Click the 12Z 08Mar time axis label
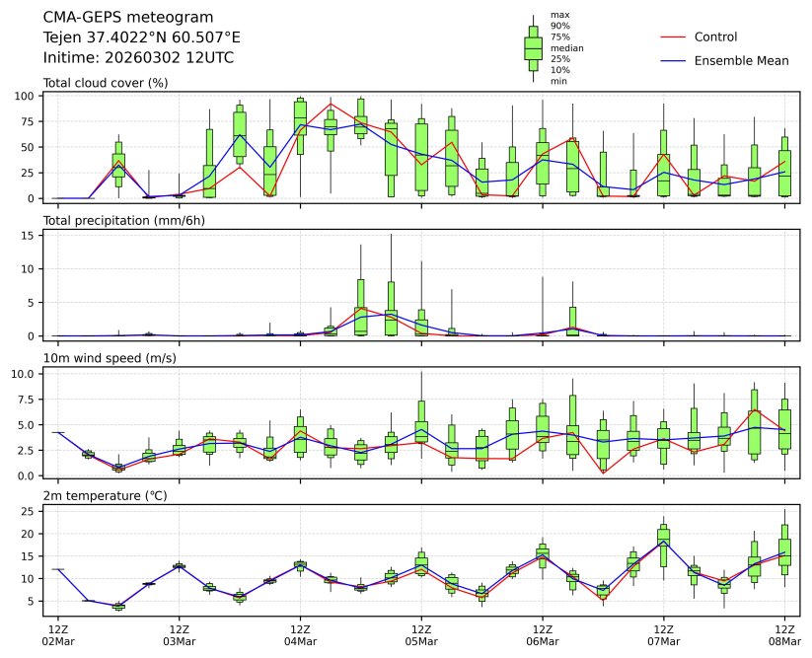Image resolution: width=812 pixels, height=658 pixels. [784, 634]
